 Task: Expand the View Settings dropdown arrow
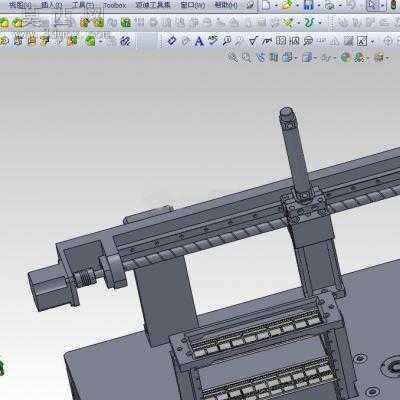click(388, 58)
